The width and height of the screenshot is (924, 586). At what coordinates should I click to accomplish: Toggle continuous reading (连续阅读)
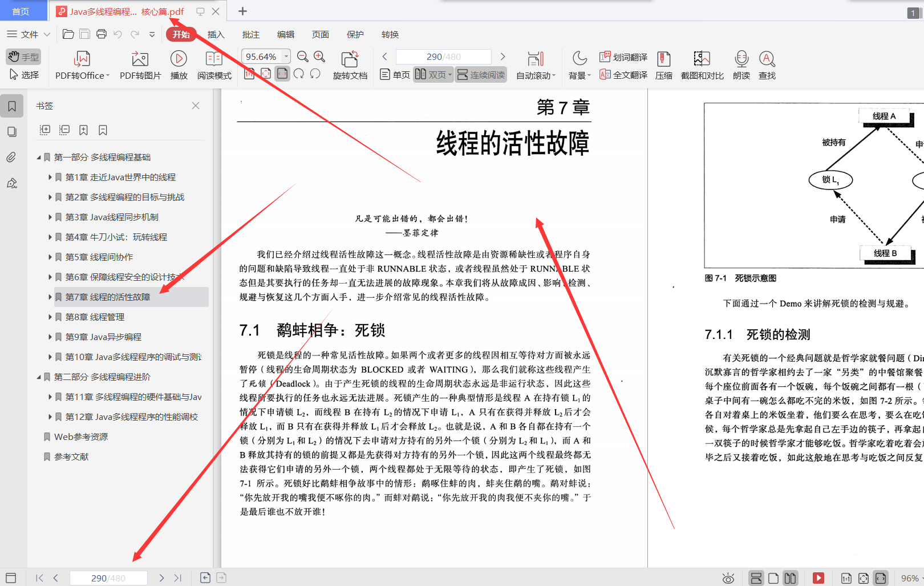[x=481, y=75]
